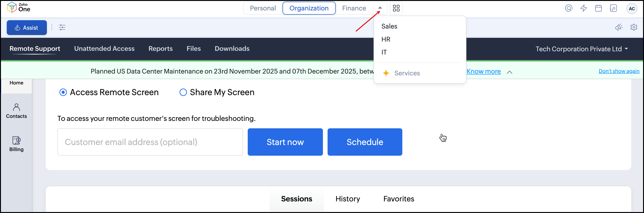Open the all apps grid icon
The height and width of the screenshot is (213, 644).
pyautogui.click(x=396, y=8)
